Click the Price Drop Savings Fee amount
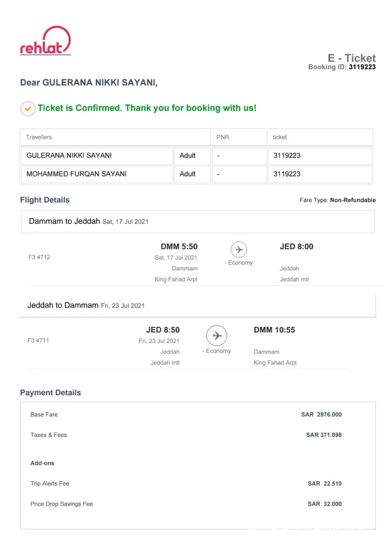Viewport: 392px width, 555px height. (x=324, y=504)
